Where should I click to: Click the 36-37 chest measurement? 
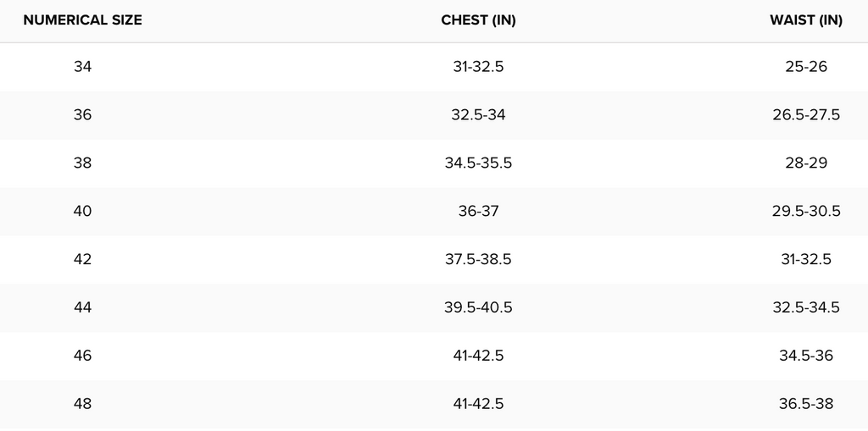coord(478,212)
